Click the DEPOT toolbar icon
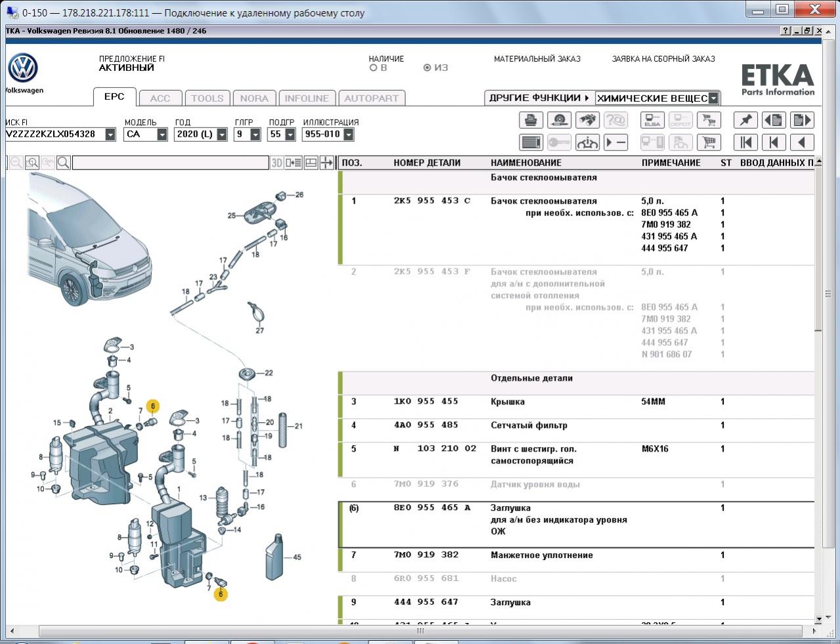This screenshot has width=840, height=644. 680,120
